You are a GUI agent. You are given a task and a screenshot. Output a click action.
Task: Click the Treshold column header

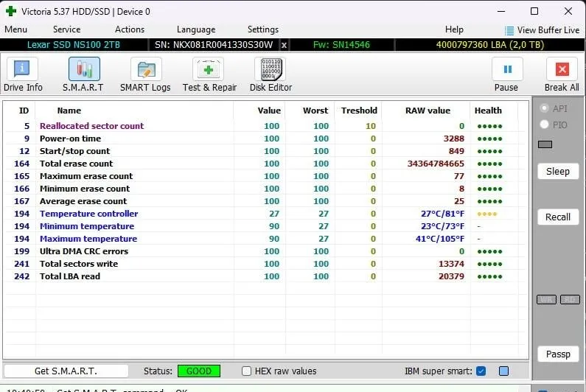pyautogui.click(x=359, y=111)
